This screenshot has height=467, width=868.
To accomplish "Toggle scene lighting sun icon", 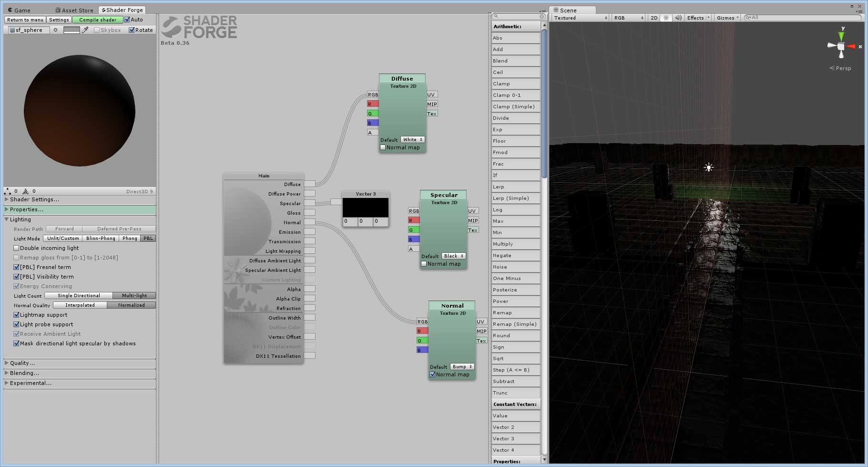I will [x=666, y=18].
